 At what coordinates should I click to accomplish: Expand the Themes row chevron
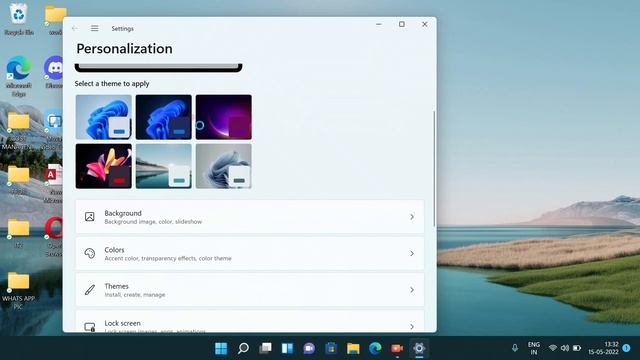[412, 290]
